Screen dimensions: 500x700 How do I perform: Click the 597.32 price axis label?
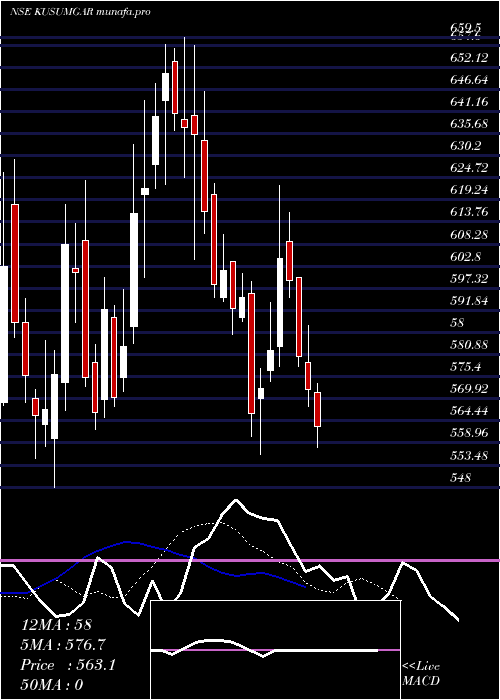[x=470, y=279]
